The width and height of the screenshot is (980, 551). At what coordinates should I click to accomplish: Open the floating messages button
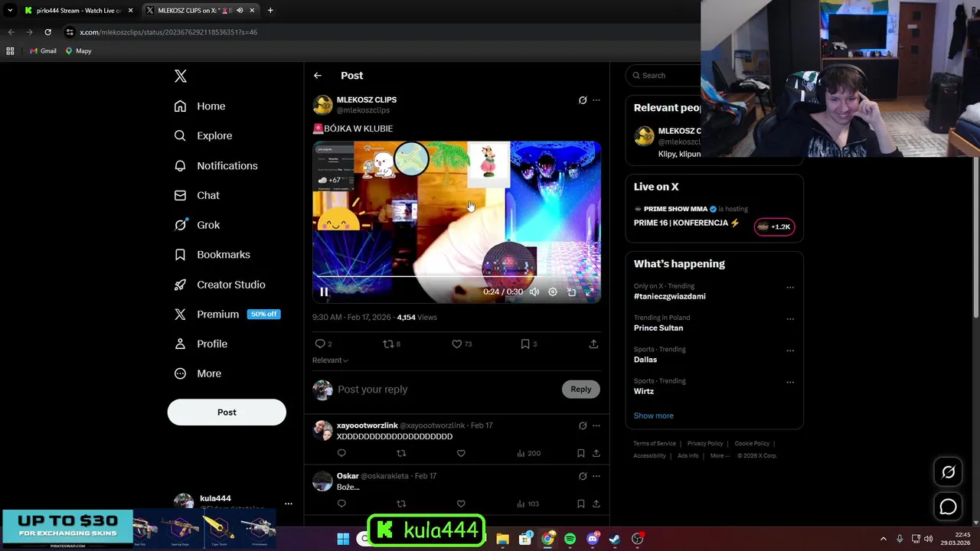(x=949, y=507)
